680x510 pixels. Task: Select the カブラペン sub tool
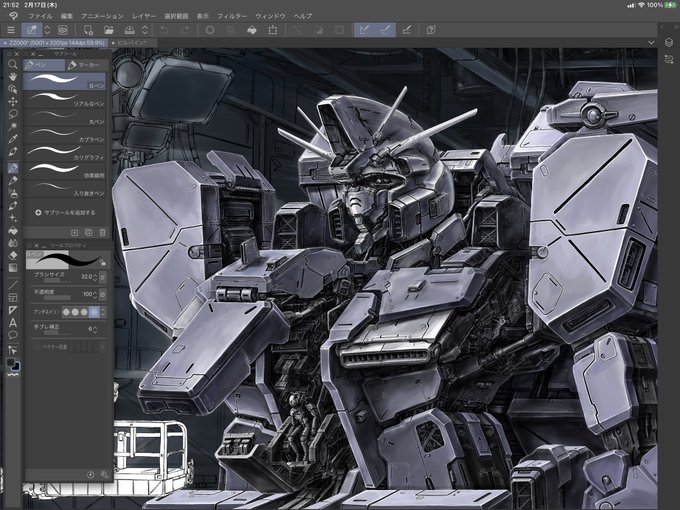point(65,135)
